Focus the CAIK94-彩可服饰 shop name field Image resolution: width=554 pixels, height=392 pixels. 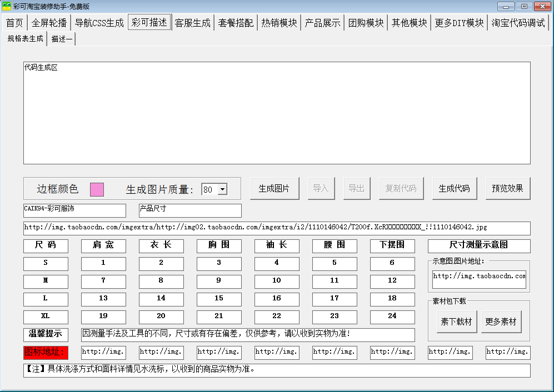74,210
